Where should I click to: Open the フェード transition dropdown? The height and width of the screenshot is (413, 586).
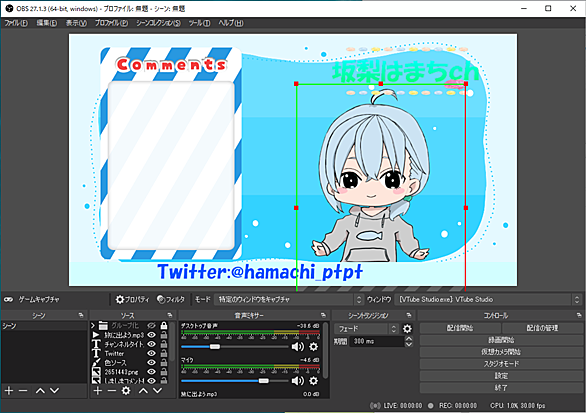click(x=366, y=329)
